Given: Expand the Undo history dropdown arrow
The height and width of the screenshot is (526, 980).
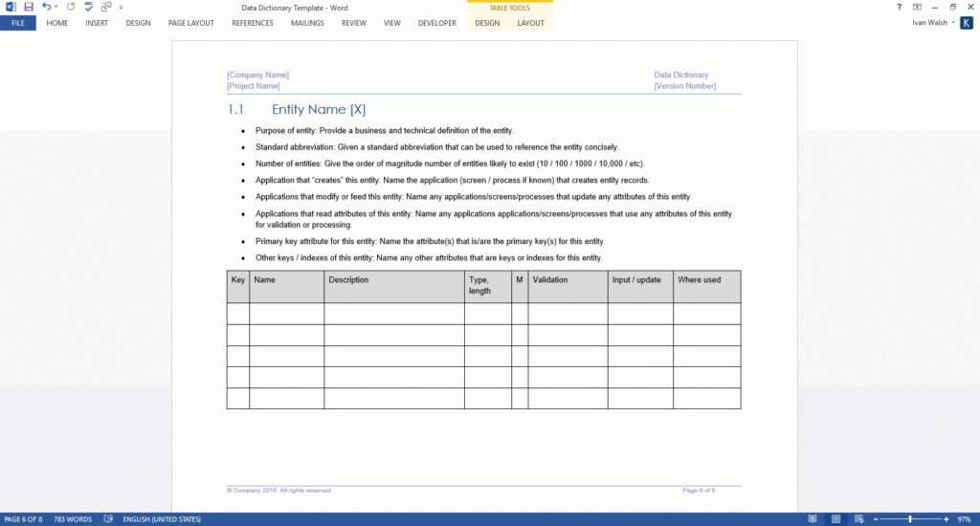Looking at the screenshot, I should 56,7.
